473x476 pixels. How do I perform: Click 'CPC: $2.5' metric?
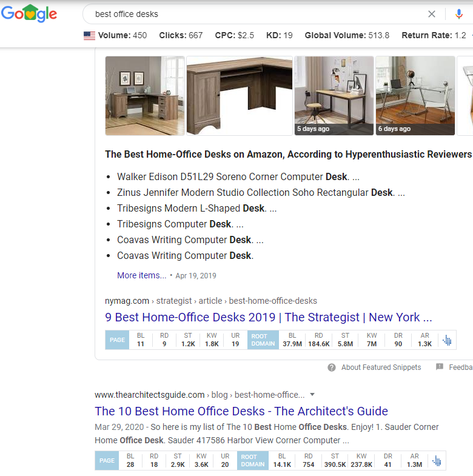pos(234,36)
